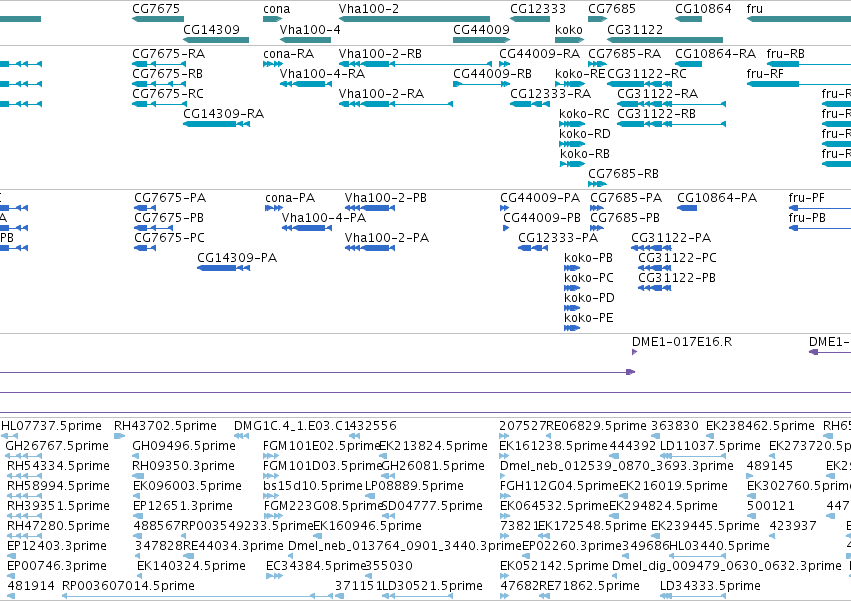Click the HL07737.5prime EST label
851x601 pixels.
pos(52,426)
